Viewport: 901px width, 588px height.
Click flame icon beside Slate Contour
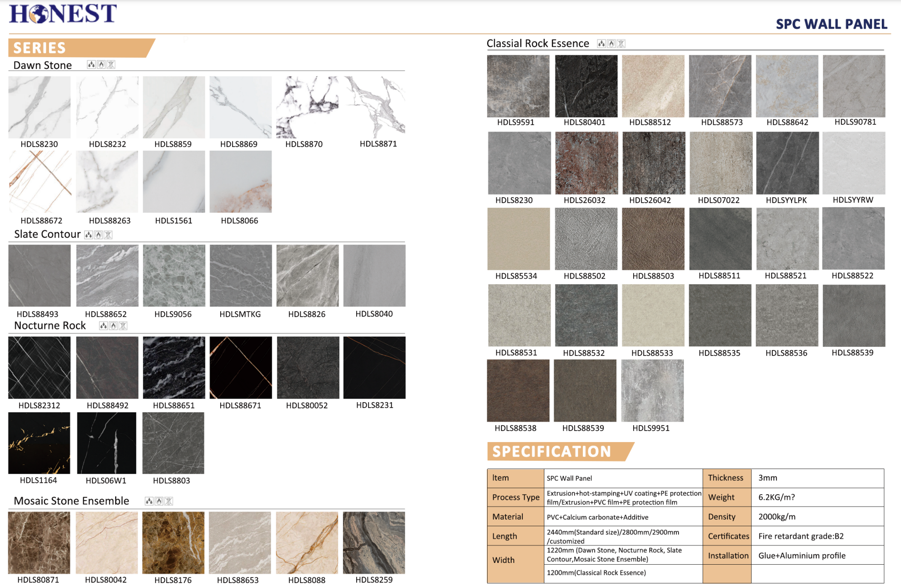[x=98, y=235]
